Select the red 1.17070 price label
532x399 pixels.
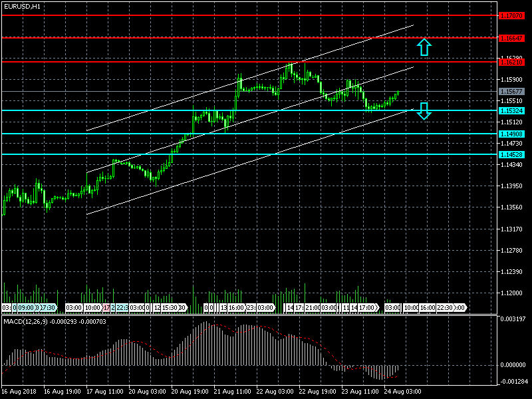coord(511,15)
